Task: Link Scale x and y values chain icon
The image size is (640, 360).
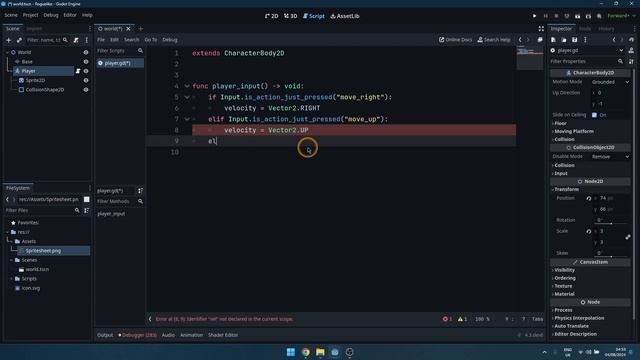Action: click(x=628, y=237)
